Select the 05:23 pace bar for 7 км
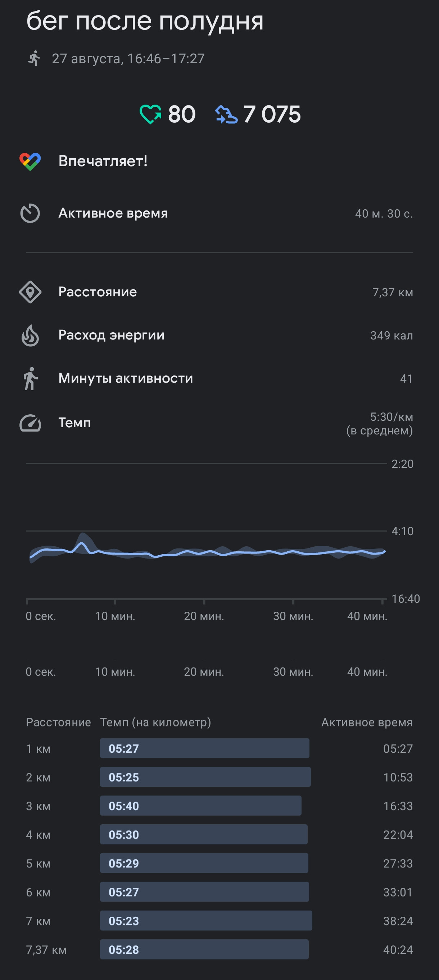Viewport: 439px width, 980px height. coord(206,921)
